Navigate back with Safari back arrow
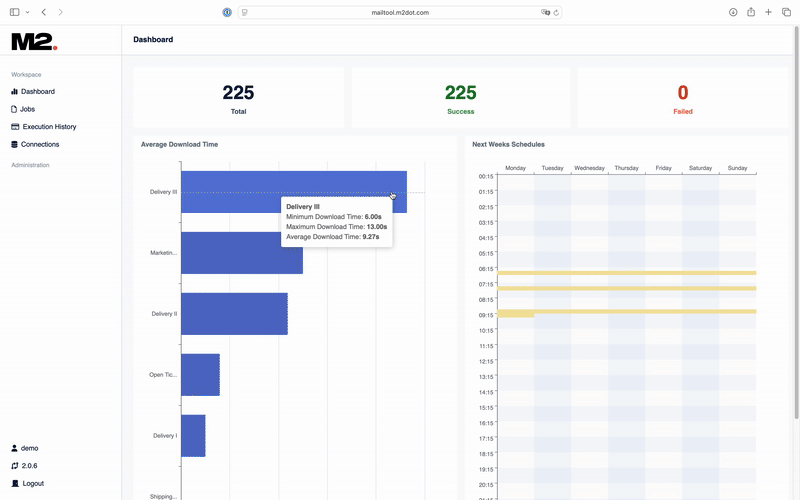Image resolution: width=800 pixels, height=500 pixels. pyautogui.click(x=44, y=12)
